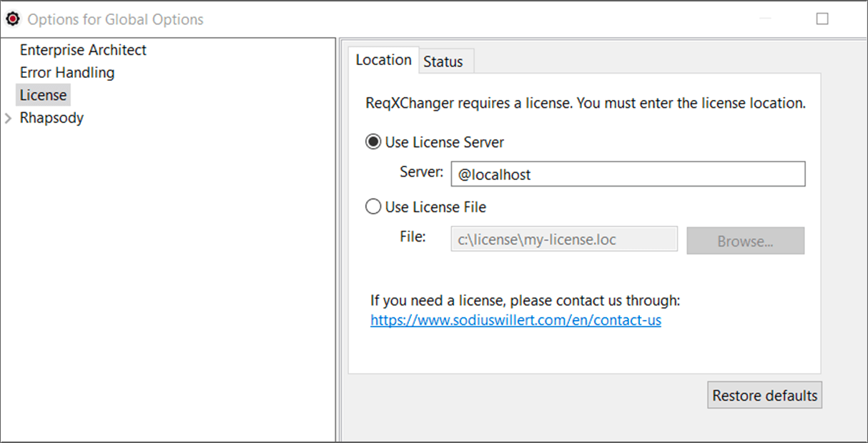Select License in the sidebar

(43, 94)
